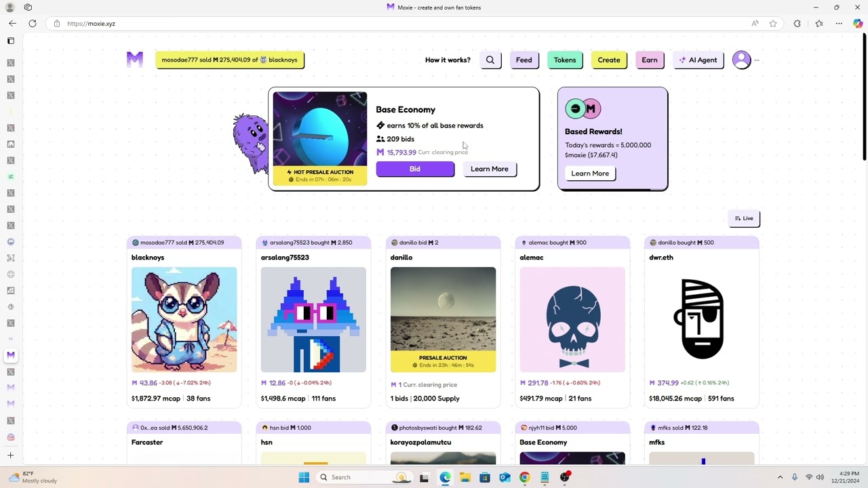Open File Explorer from taskbar
The width and height of the screenshot is (868, 488).
[465, 477]
